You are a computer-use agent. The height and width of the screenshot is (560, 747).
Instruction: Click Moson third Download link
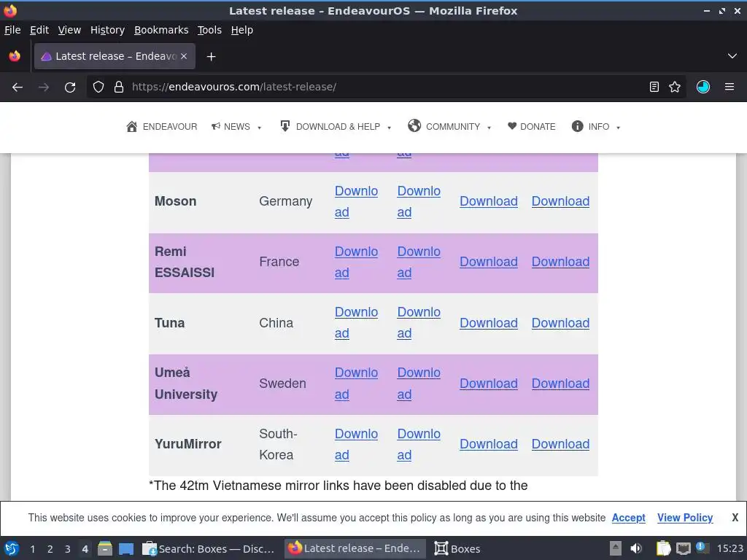click(x=488, y=201)
